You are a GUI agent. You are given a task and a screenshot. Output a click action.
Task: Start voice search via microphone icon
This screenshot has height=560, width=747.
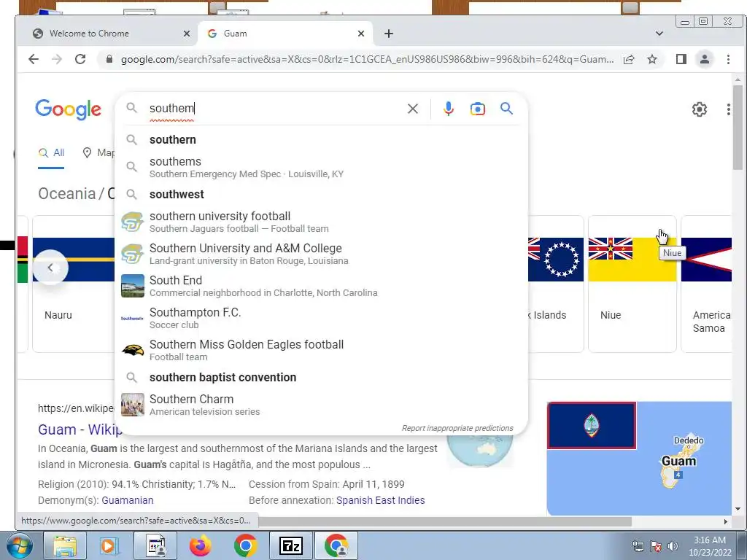[448, 109]
